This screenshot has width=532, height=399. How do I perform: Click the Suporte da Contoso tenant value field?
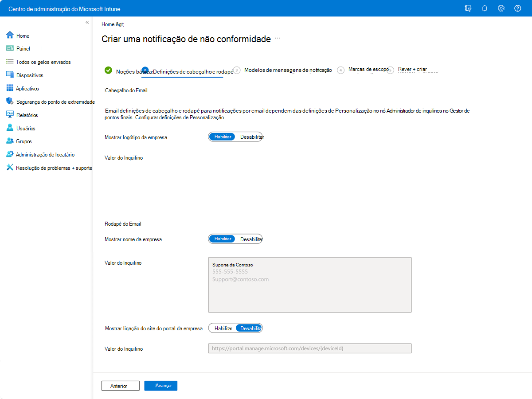[x=309, y=285]
